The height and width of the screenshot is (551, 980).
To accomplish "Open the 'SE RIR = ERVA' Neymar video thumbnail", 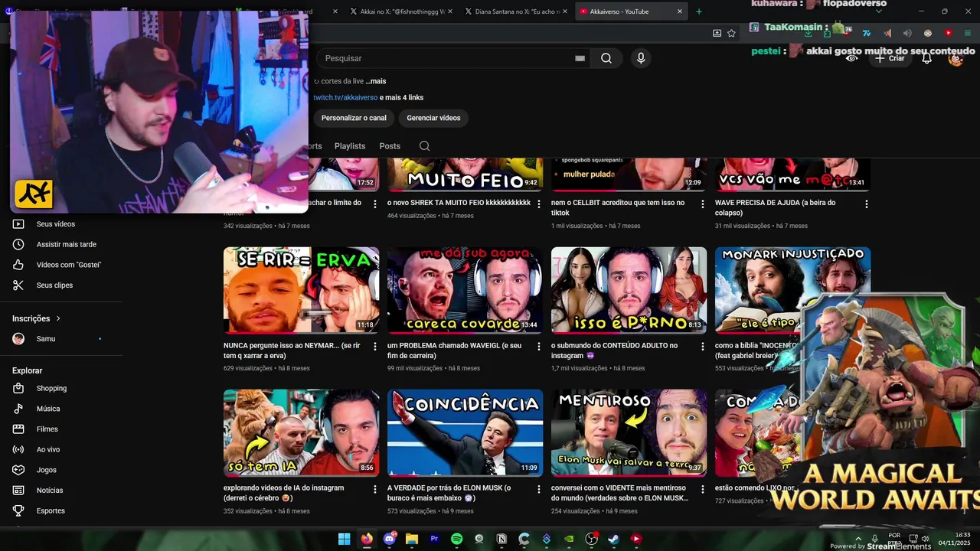I will 301,290.
